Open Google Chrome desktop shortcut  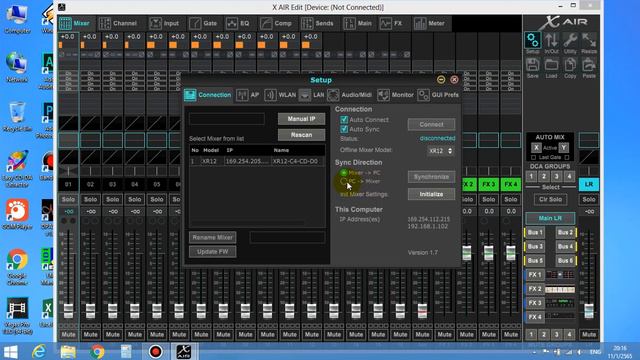(x=17, y=267)
